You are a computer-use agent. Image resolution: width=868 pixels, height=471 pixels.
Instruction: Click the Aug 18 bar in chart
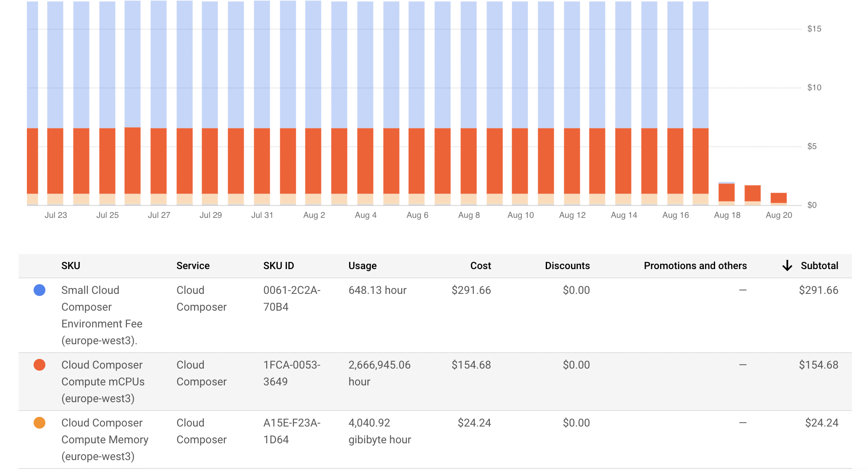coord(726,193)
